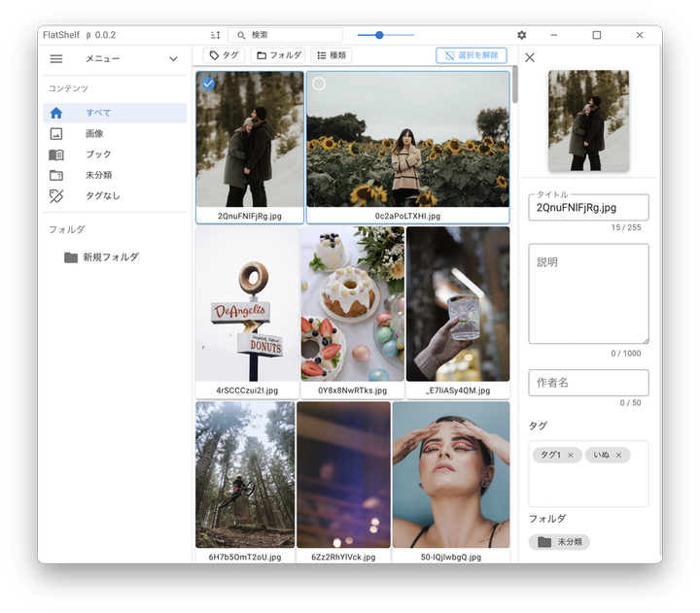The image size is (700, 613).
Task: Open the _E7IiASy4QM.jpg glass thumbnail
Action: [x=458, y=304]
